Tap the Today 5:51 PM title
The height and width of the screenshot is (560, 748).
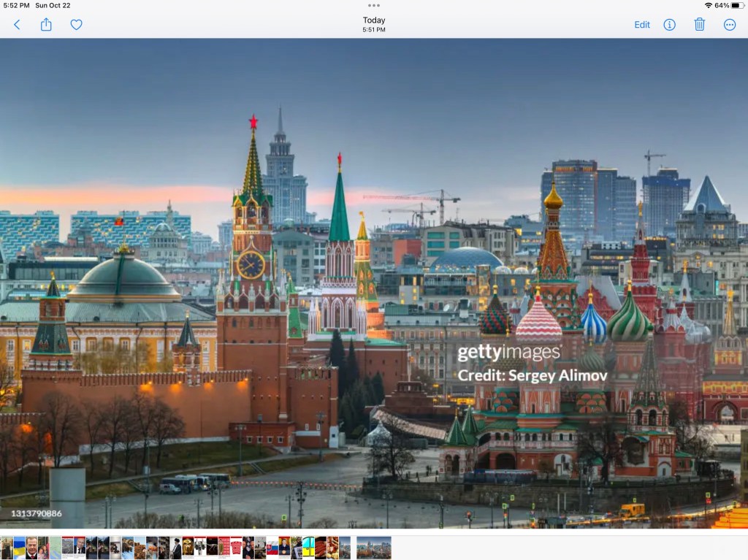[374, 25]
